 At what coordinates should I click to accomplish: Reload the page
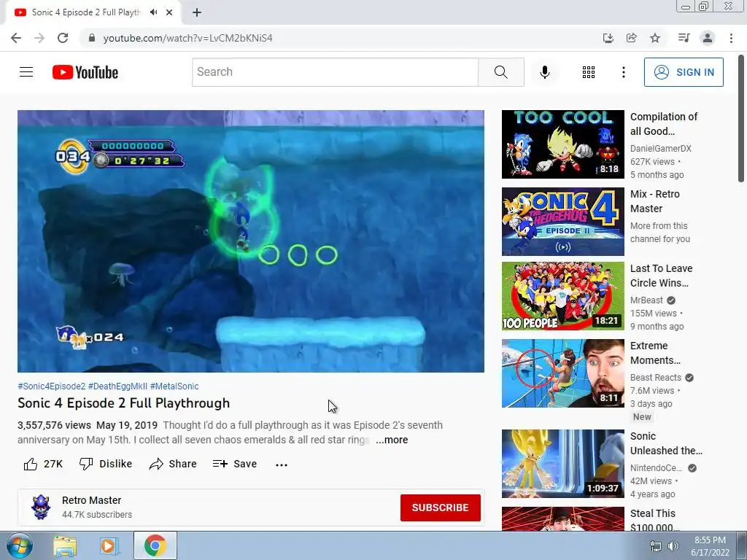tap(63, 38)
